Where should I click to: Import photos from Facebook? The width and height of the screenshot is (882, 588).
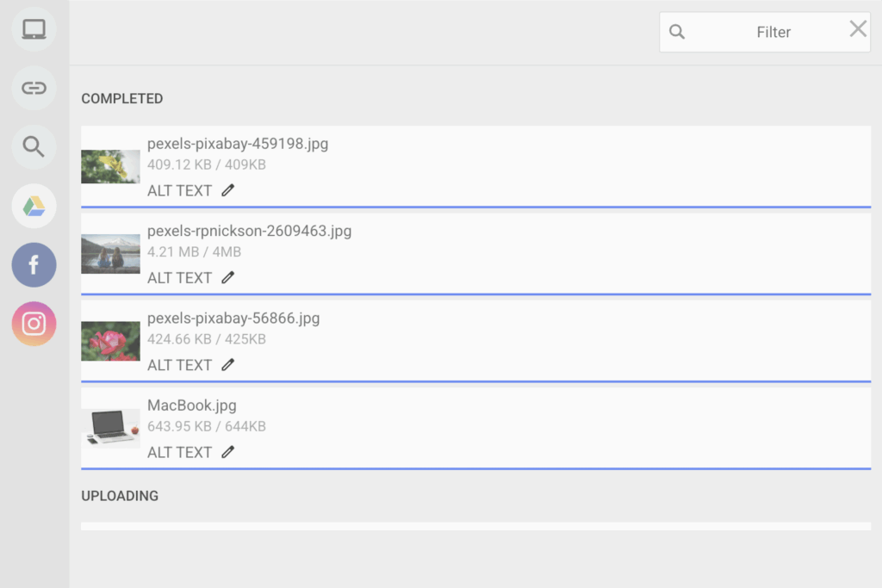[x=34, y=264]
